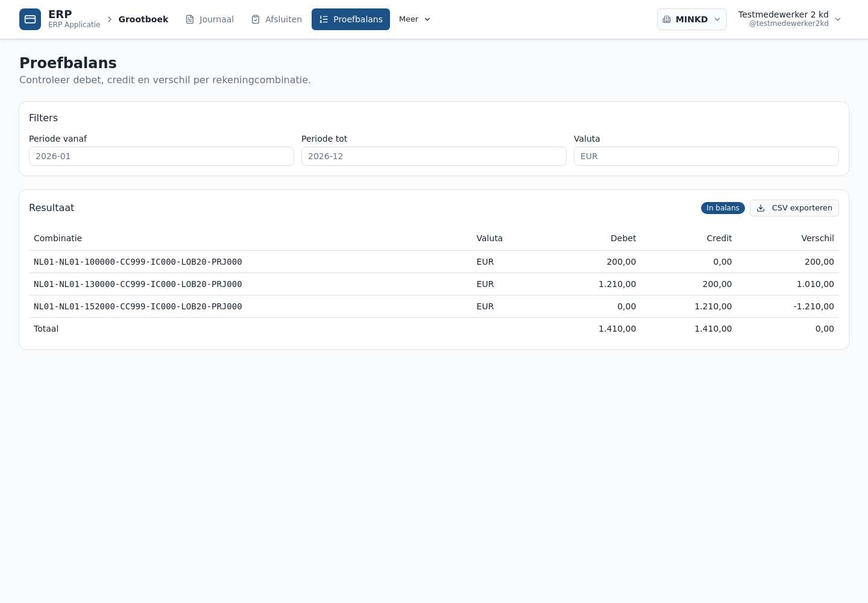
Task: Click the building icon next to MINKD
Action: tap(667, 19)
